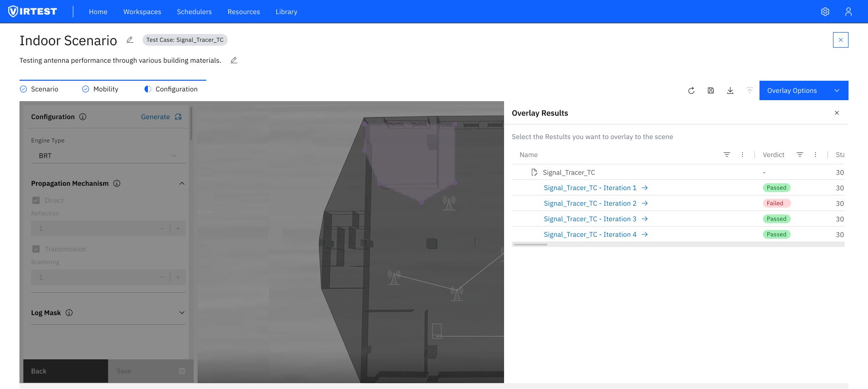
Task: Toggle the Direct checkbox
Action: click(36, 200)
